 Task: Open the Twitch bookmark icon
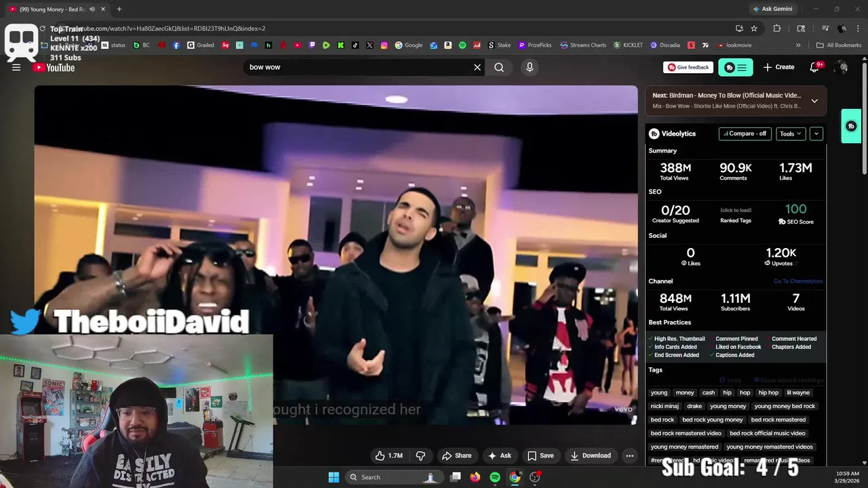tap(312, 45)
